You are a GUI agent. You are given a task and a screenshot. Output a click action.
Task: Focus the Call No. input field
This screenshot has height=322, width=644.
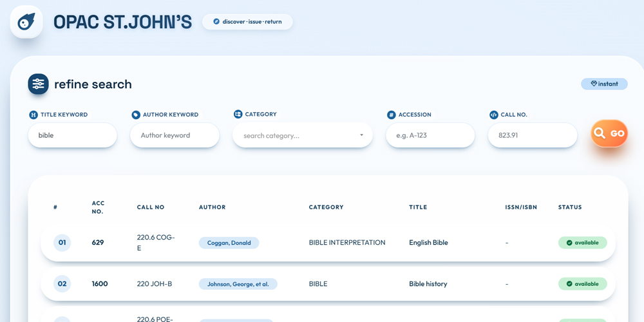click(533, 135)
